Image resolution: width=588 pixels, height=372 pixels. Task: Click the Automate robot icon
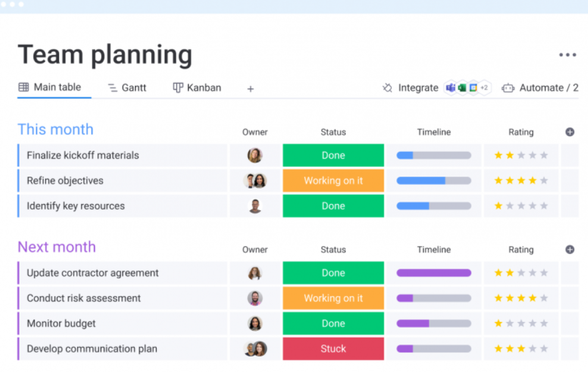(x=508, y=88)
